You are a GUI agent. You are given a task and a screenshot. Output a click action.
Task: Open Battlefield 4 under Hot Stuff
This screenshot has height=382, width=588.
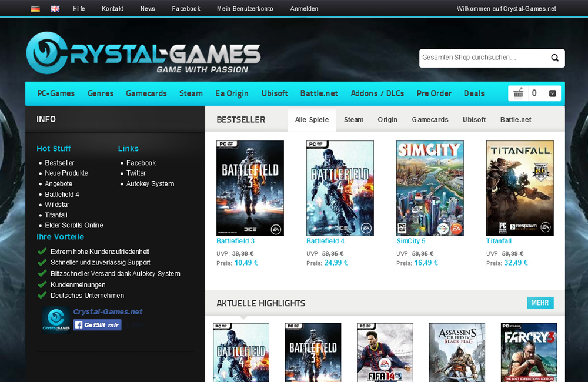tap(62, 194)
